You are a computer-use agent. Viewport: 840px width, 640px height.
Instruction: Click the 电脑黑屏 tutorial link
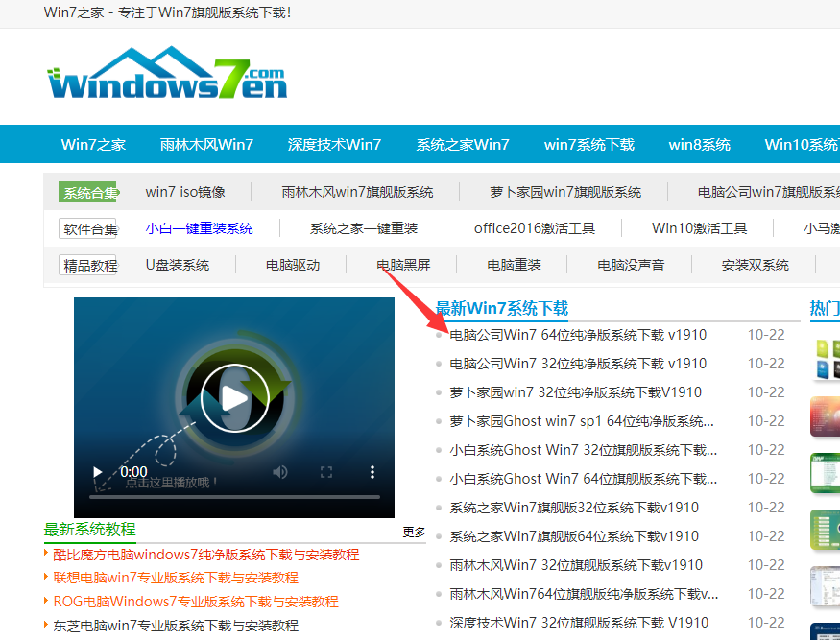point(403,265)
